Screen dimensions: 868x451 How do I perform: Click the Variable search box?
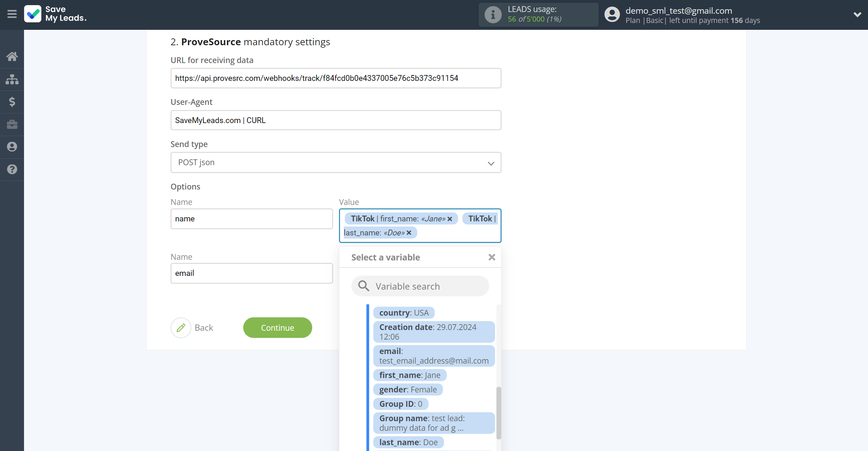coord(420,286)
